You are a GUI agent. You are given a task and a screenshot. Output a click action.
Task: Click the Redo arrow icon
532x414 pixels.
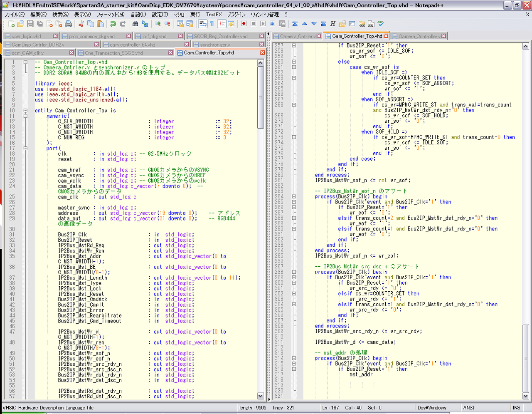point(122,24)
